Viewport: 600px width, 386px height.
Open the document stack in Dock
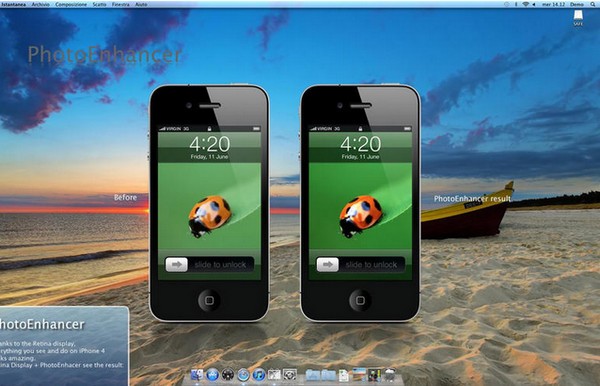coord(344,376)
